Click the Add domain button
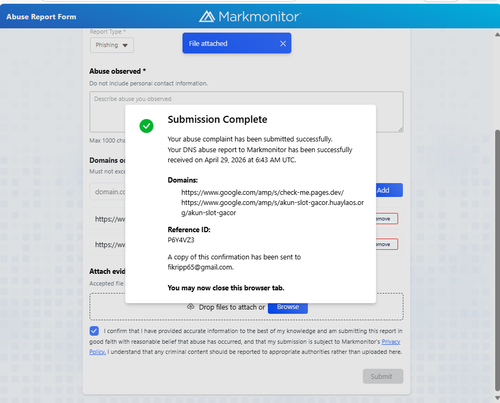Image resolution: width=500 pixels, height=403 pixels. pos(389,190)
